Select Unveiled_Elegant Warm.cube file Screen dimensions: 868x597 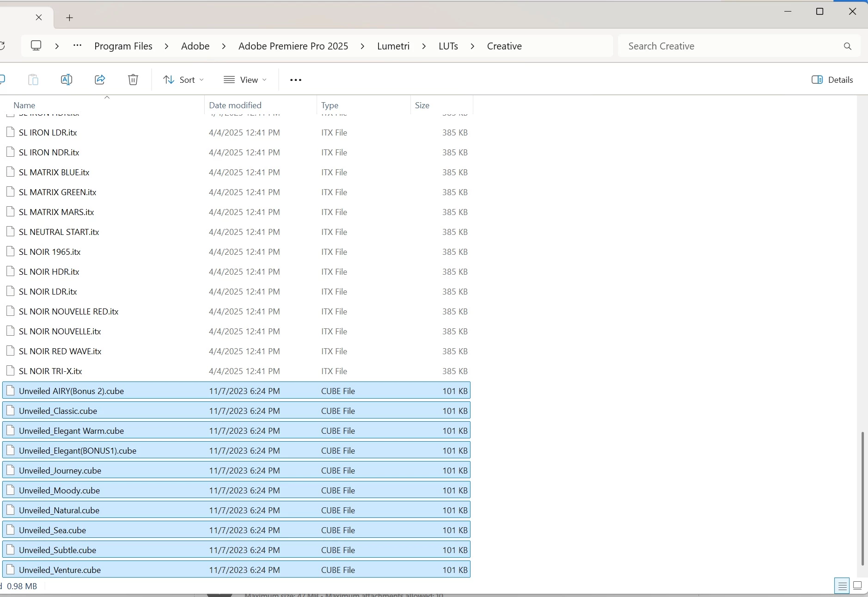pos(236,431)
